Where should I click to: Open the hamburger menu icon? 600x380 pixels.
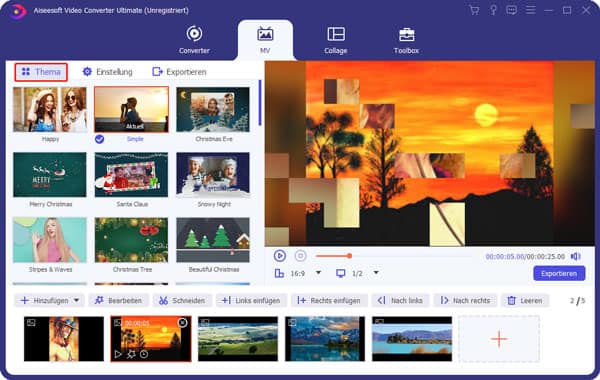(x=530, y=10)
